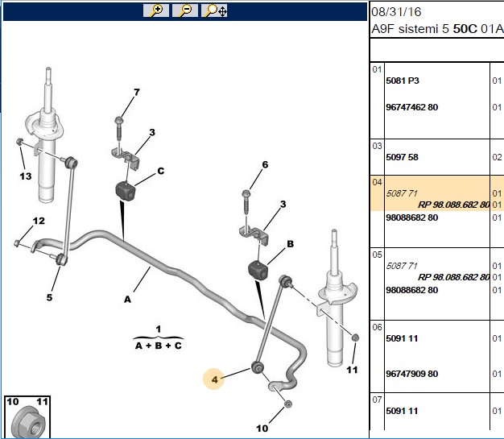The height and width of the screenshot is (439, 504).
Task: Click callout 11 beside the right strut nut
Action: click(x=352, y=370)
